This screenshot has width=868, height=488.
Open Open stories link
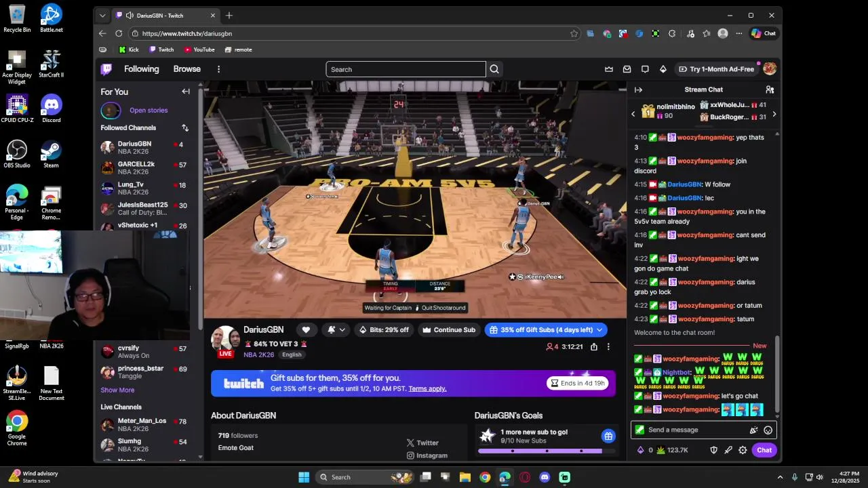click(149, 110)
